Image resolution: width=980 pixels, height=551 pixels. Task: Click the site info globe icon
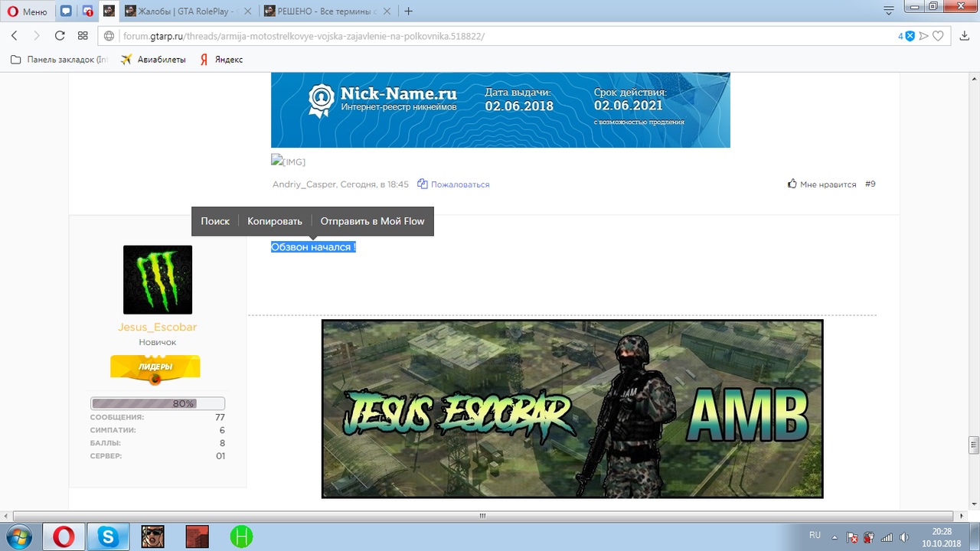click(109, 36)
